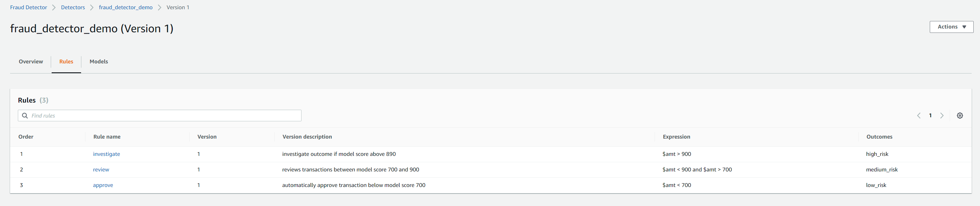The image size is (980, 206).
Task: Switch to the Models tab
Action: coord(99,62)
